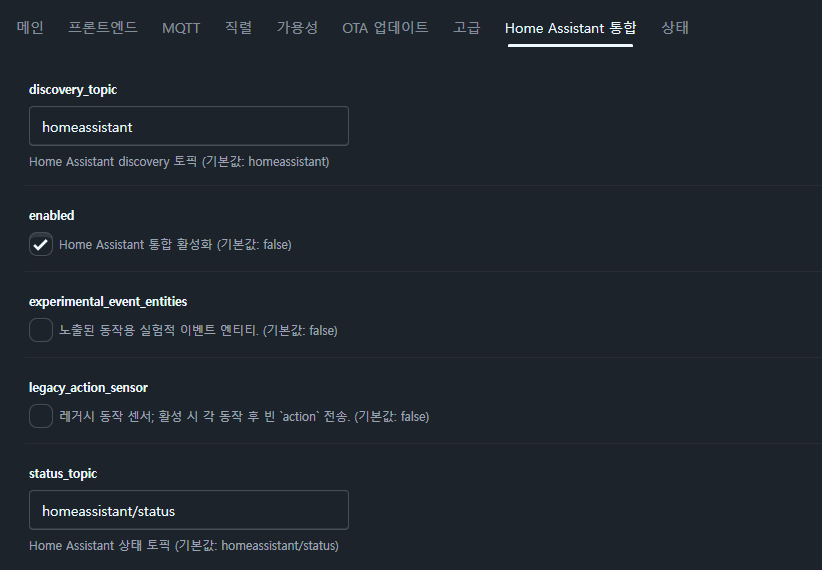Click the '노출된 동작용 실험적 이벤트 엔티티' label

(x=198, y=330)
